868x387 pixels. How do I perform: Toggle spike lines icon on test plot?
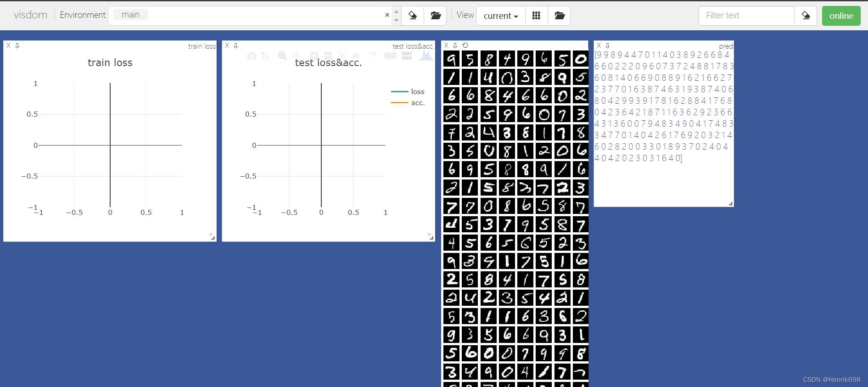pyautogui.click(x=373, y=56)
